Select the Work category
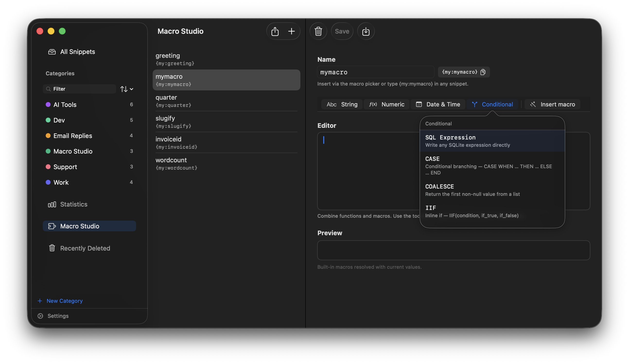This screenshot has height=364, width=629. pyautogui.click(x=89, y=182)
